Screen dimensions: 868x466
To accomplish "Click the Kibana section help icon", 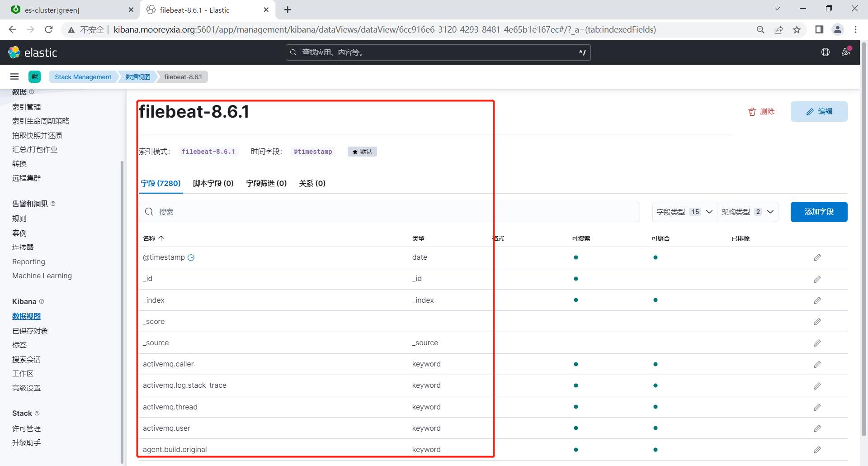I will pyautogui.click(x=42, y=301).
